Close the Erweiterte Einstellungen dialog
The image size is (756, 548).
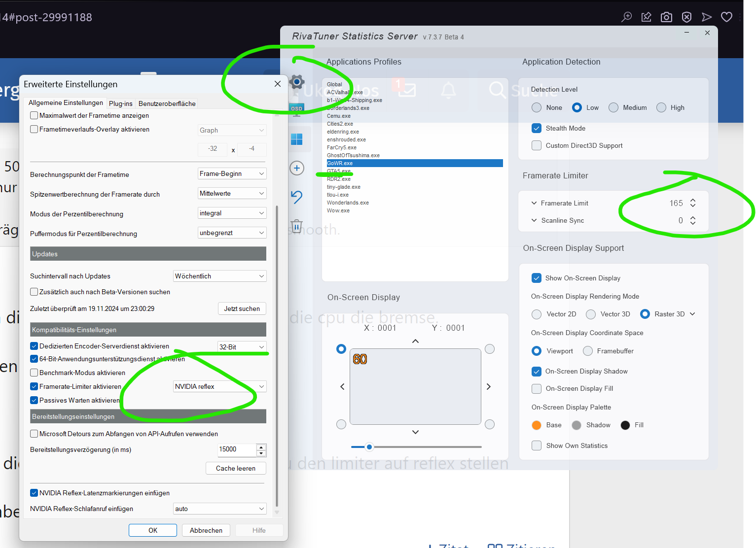pyautogui.click(x=278, y=84)
